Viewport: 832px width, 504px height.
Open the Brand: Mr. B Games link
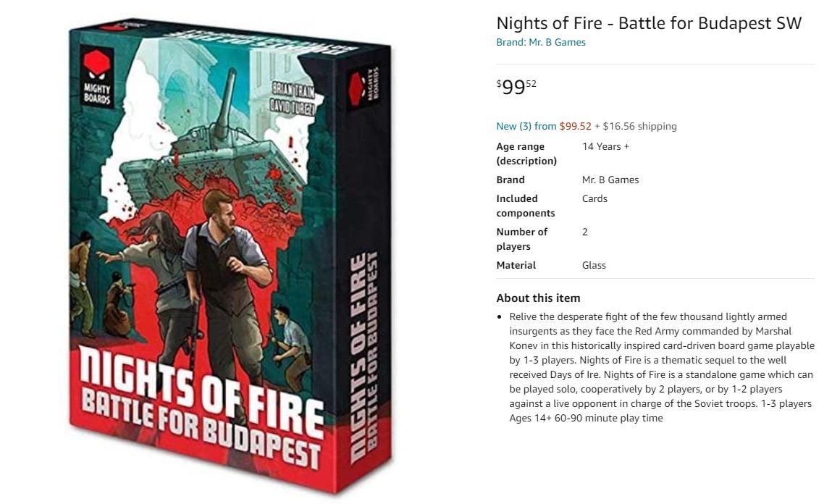tap(541, 42)
